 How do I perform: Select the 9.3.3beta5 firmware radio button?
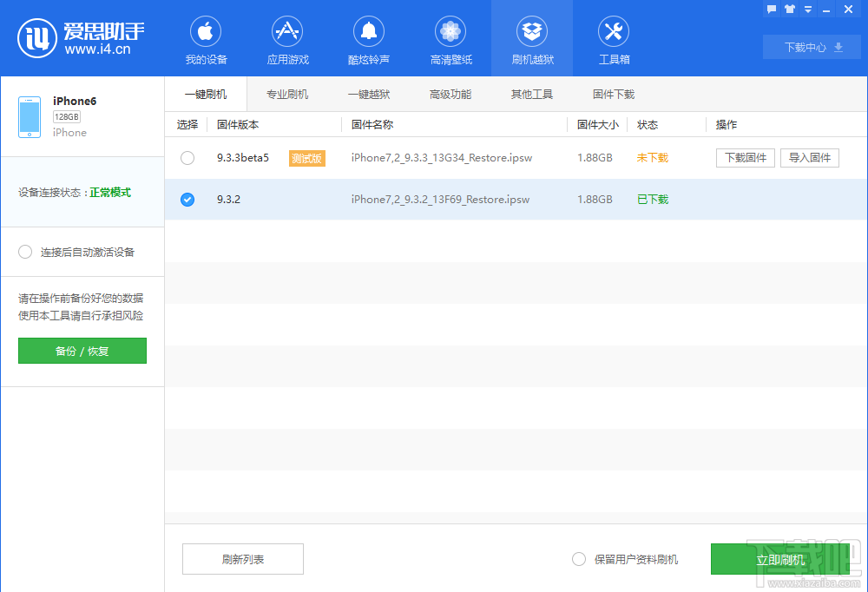click(187, 158)
